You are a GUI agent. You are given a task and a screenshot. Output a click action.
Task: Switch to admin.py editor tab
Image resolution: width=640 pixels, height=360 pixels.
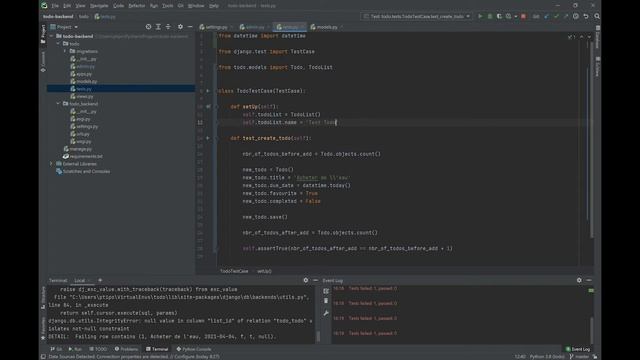(255, 27)
